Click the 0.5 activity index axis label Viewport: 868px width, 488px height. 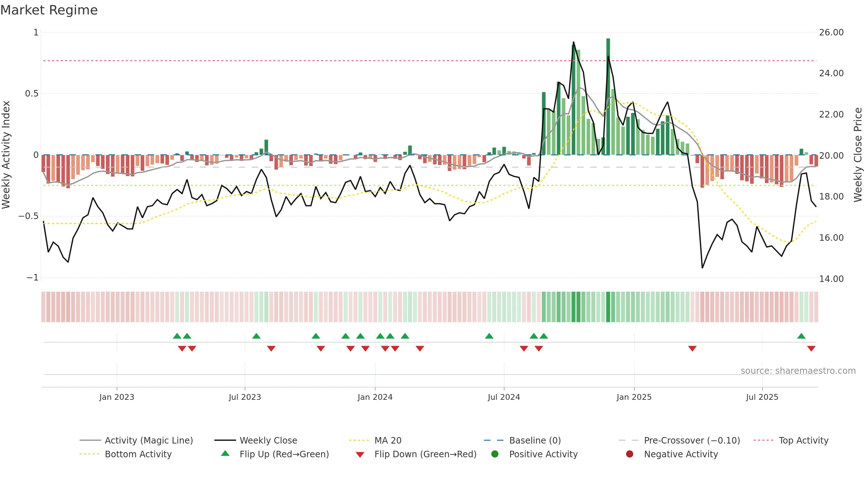31,94
